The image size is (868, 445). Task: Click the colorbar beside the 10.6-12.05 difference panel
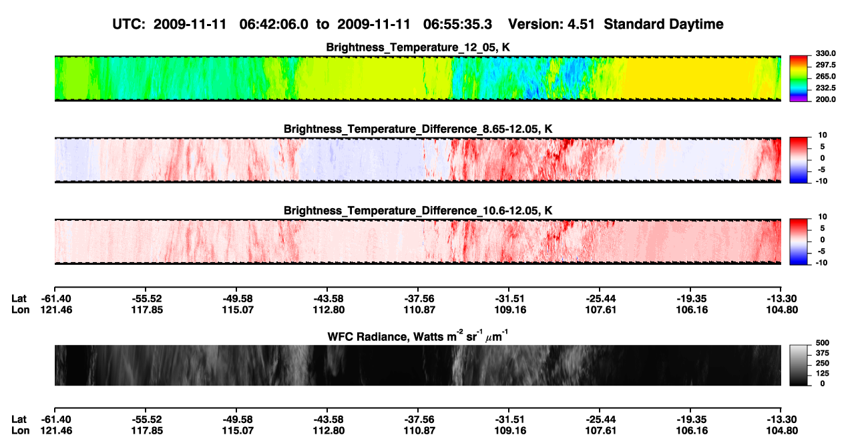click(x=799, y=242)
